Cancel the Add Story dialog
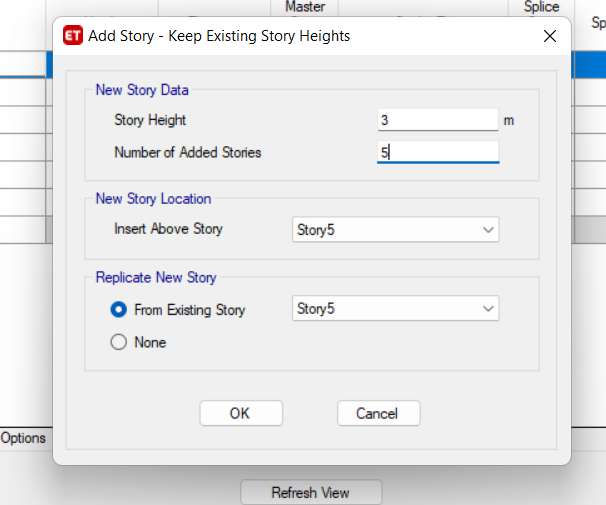Screen dimensions: 606x505 click(378, 413)
